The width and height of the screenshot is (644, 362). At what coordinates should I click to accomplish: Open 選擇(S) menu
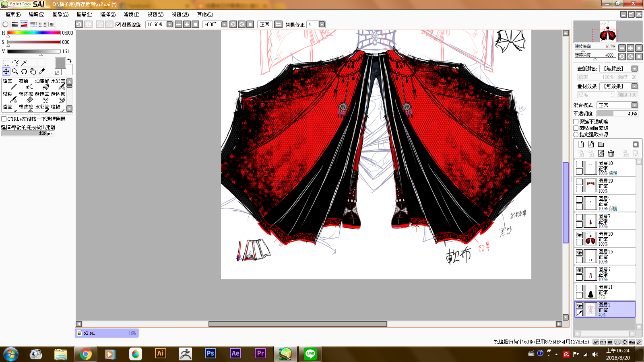point(108,14)
